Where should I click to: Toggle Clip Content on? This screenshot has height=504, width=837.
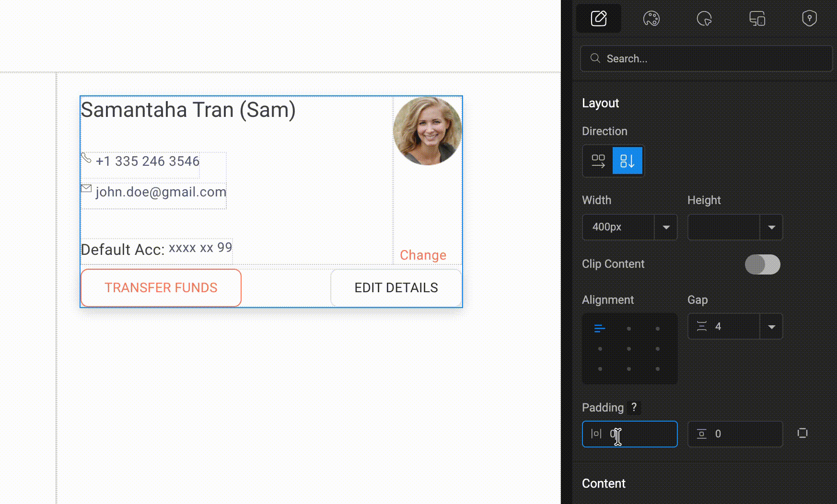(763, 264)
